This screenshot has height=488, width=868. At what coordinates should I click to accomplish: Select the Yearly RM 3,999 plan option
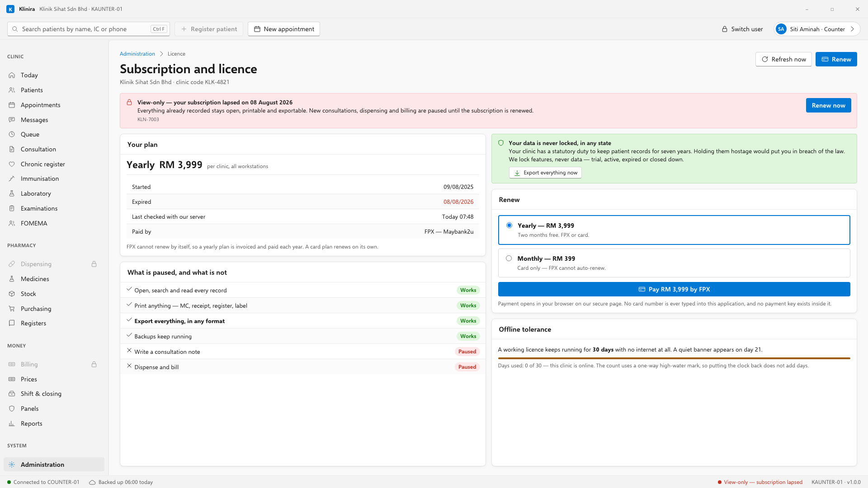674,230
